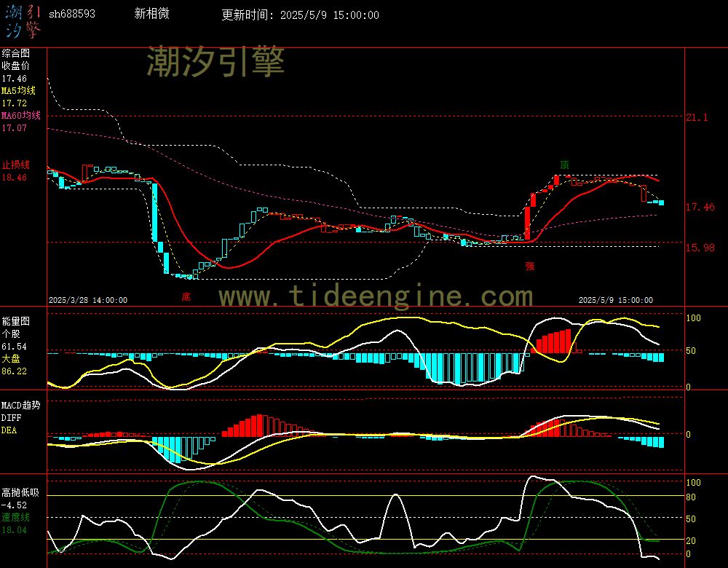Click the 17.46 value under 收盘价
Viewport: 728px width, 568px height.
(15, 79)
